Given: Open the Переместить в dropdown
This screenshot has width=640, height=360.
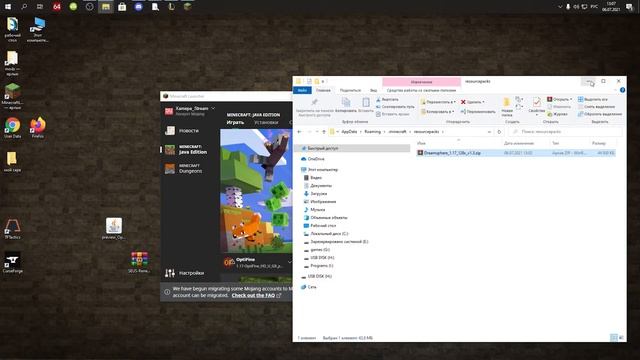Looking at the screenshot, I should pos(438,102).
